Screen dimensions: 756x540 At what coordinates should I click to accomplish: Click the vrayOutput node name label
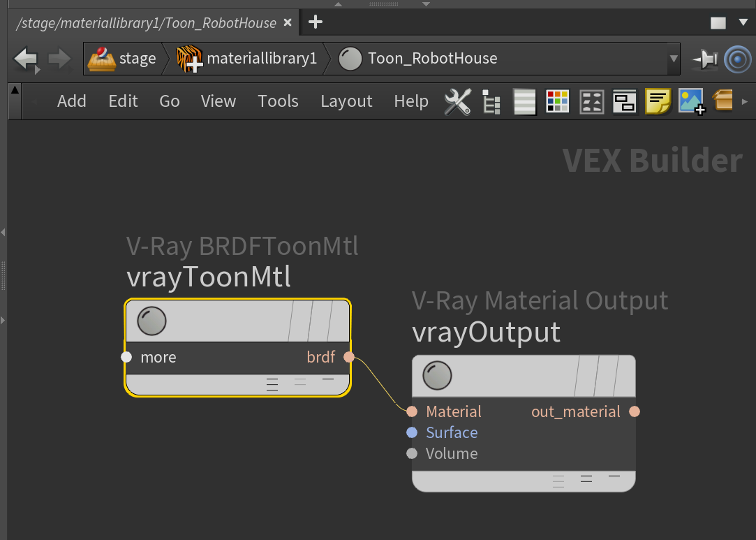point(486,332)
